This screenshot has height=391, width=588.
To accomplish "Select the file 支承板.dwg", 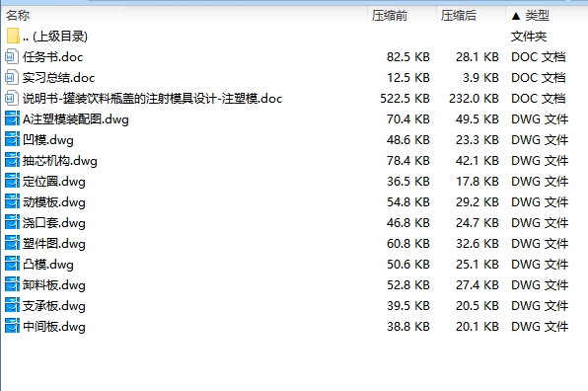I will point(54,306).
